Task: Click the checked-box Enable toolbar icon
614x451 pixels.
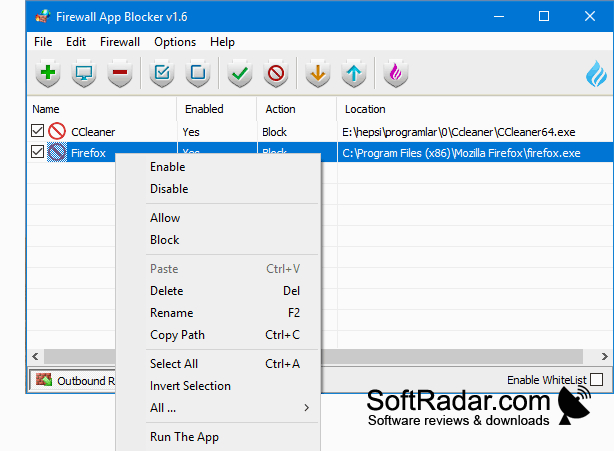Action: (x=162, y=73)
